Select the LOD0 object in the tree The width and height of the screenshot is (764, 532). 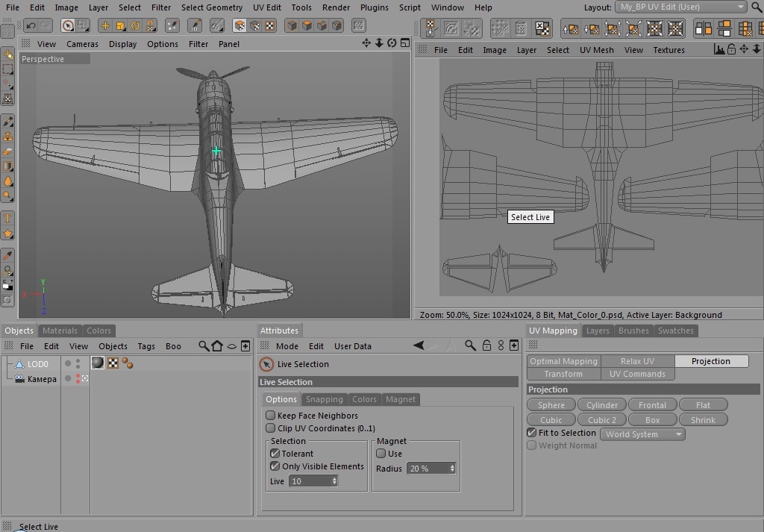tap(37, 364)
